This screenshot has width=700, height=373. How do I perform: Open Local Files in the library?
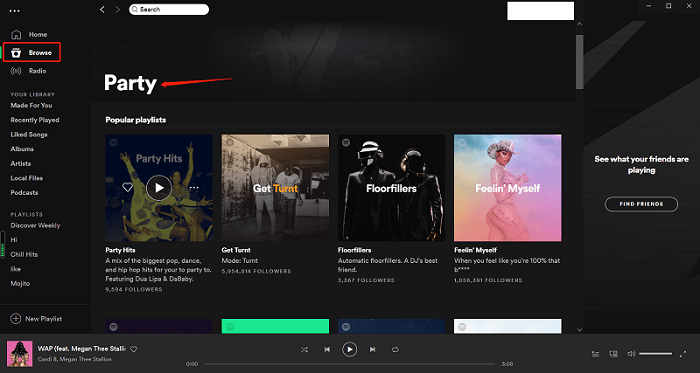pos(27,178)
